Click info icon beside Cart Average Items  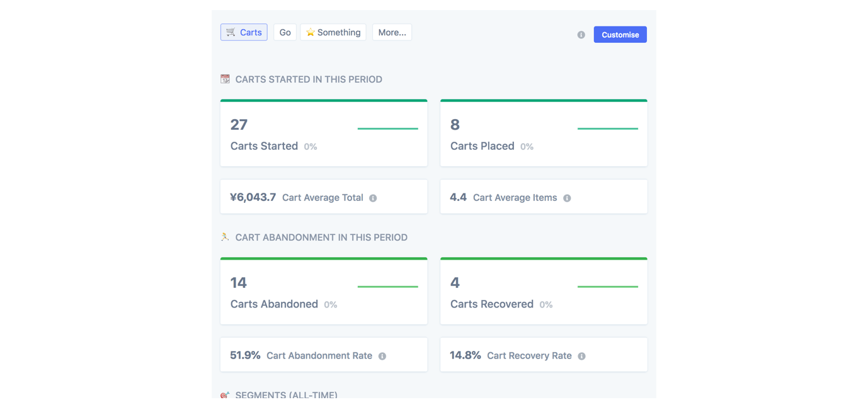pyautogui.click(x=567, y=198)
